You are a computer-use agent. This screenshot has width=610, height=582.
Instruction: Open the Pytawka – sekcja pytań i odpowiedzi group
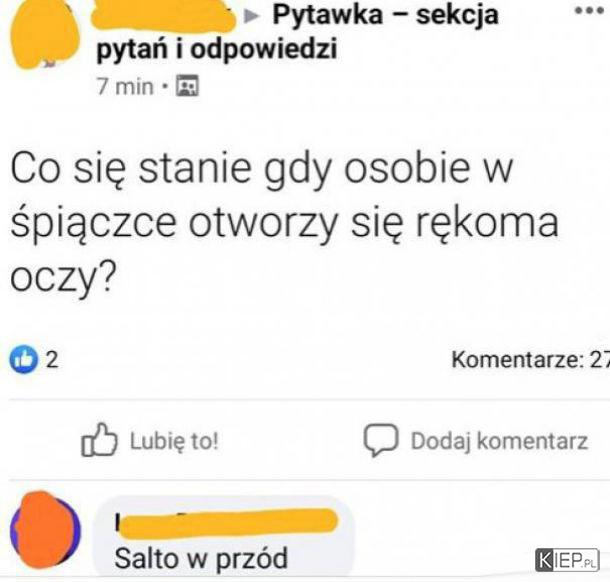click(x=298, y=32)
